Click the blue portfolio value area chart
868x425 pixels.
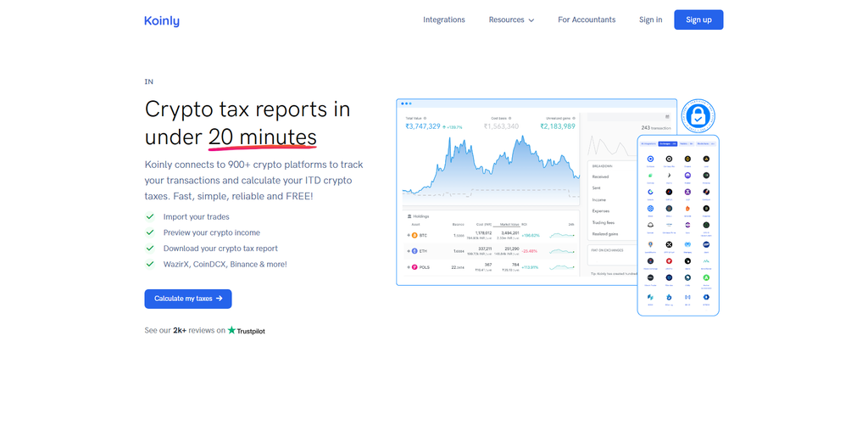[491, 169]
